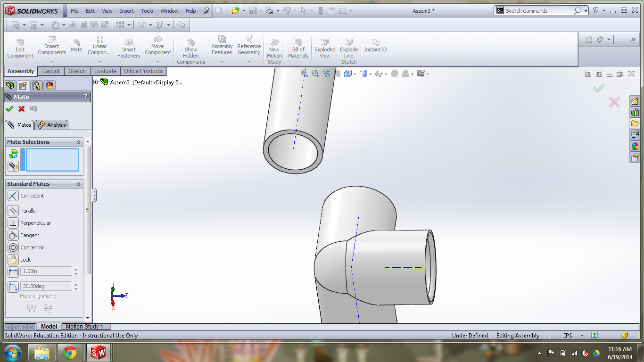This screenshot has width=644, height=362.
Task: Click the Windows Start button
Action: tap(12, 353)
